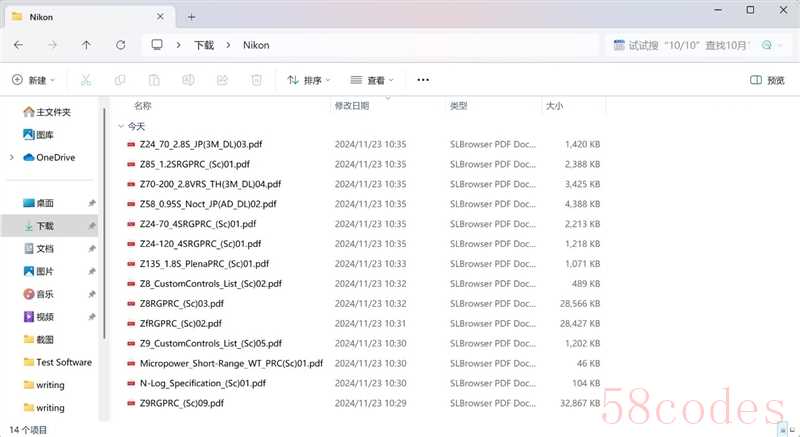800x437 pixels.
Task: Refresh the current folder view
Action: tap(120, 45)
